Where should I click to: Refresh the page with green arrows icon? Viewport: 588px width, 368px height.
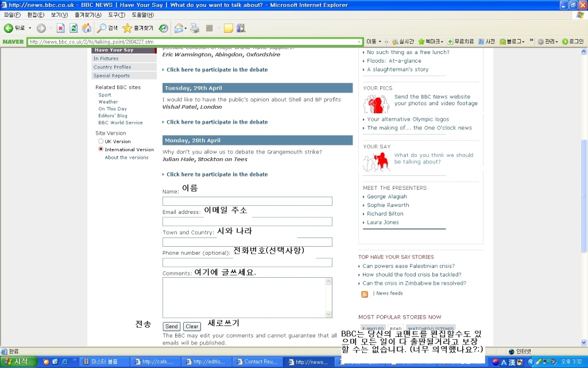click(x=73, y=28)
